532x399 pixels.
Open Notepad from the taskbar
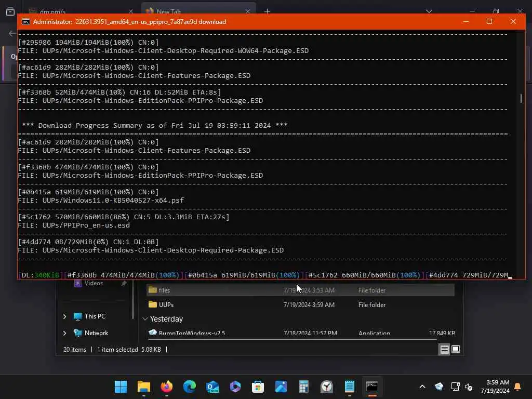tap(350, 387)
